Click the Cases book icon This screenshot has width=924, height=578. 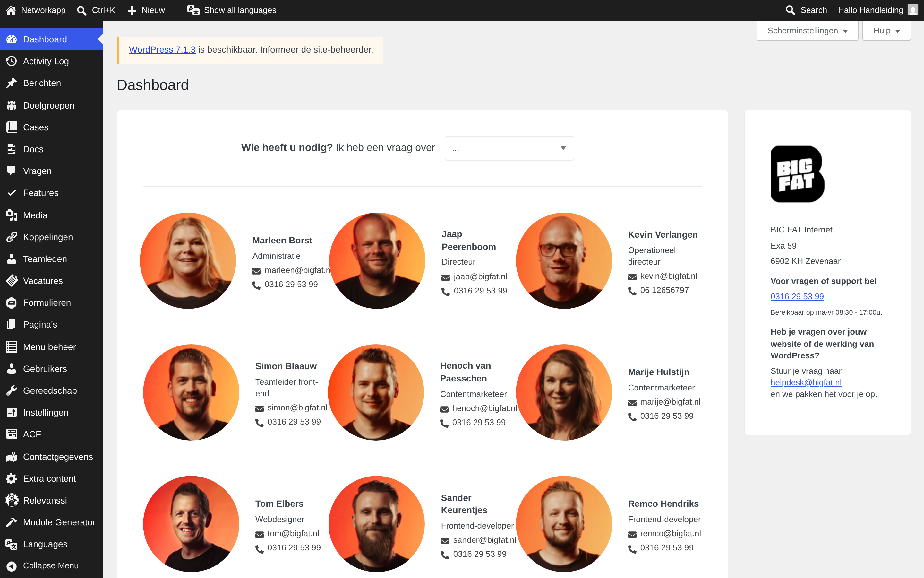(x=12, y=127)
